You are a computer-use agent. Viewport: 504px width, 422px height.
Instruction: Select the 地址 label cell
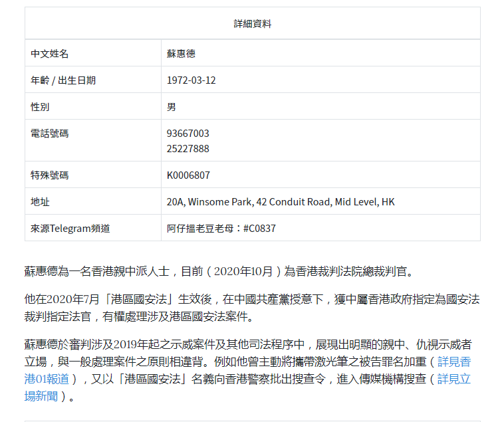(93, 201)
